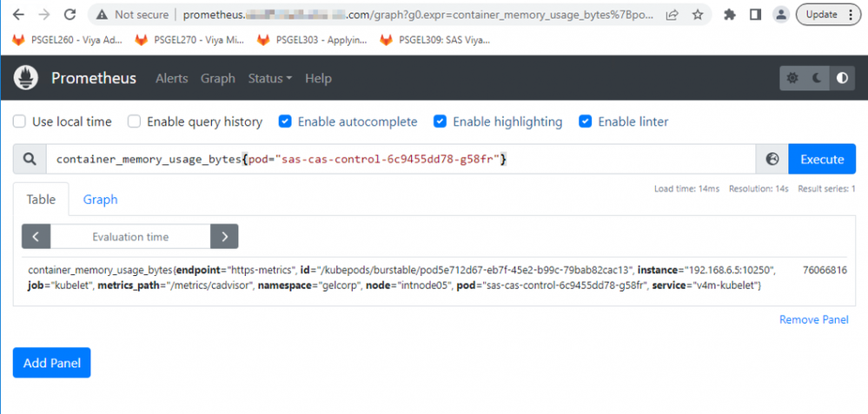Viewport: 868px width, 414px height.
Task: Open the browser extensions puzzle icon
Action: (730, 15)
